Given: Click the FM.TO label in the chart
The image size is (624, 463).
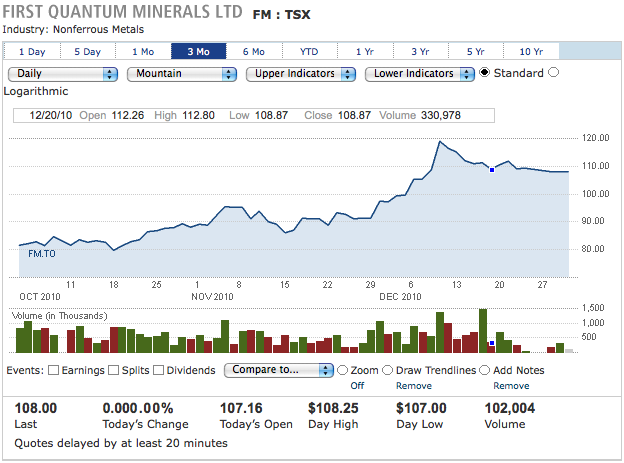Looking at the screenshot, I should (x=42, y=254).
